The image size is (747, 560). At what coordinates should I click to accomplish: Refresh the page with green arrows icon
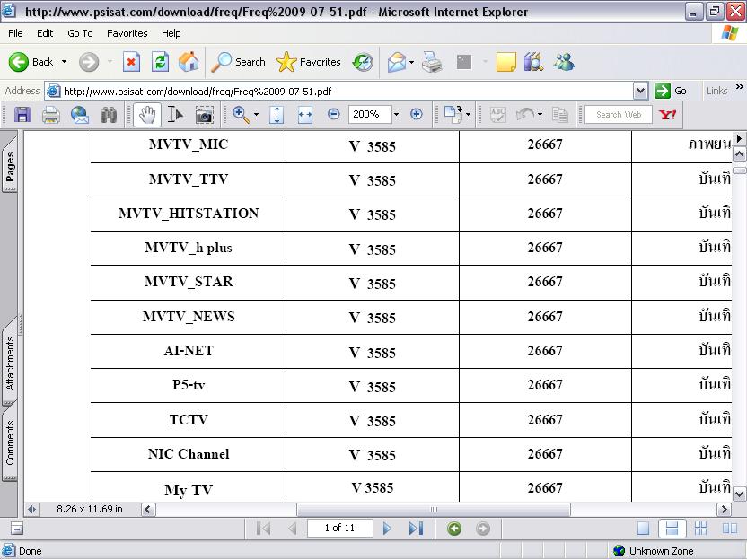click(x=160, y=62)
